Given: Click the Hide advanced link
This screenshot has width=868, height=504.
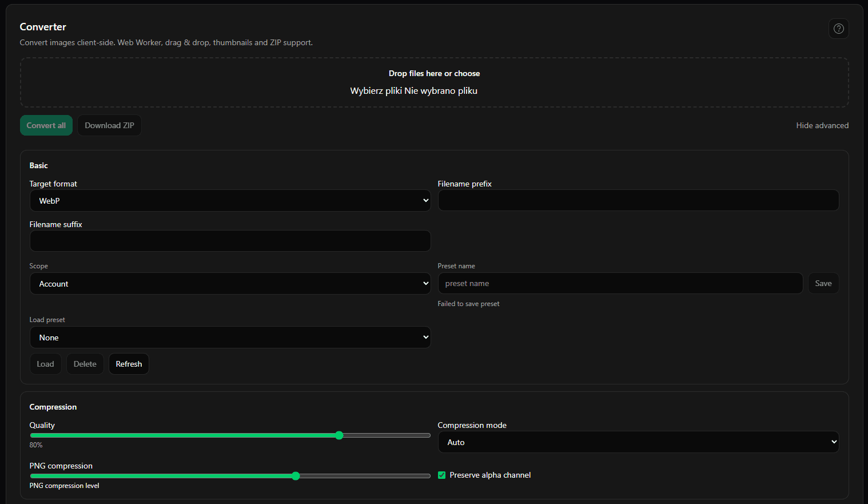Looking at the screenshot, I should pos(822,125).
